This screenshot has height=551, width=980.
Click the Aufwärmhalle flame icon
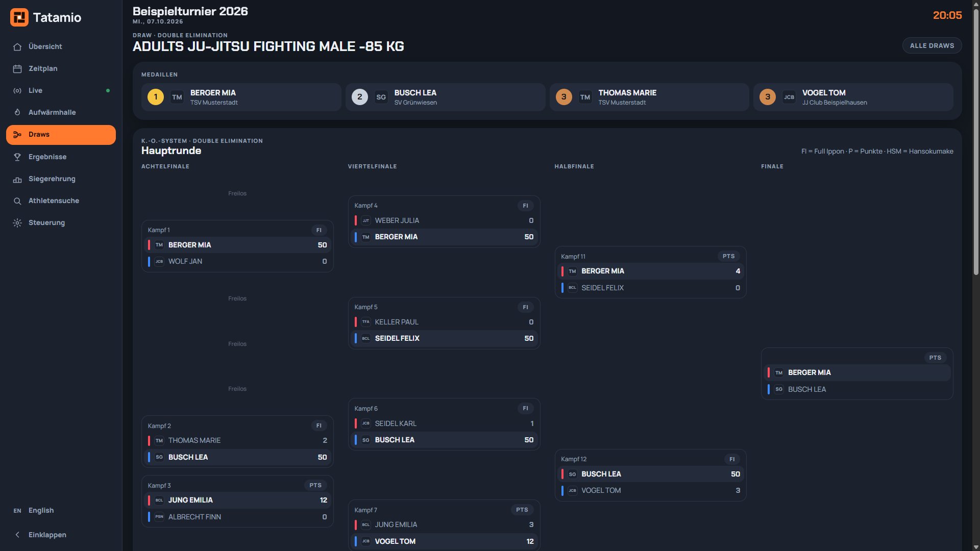(x=17, y=113)
